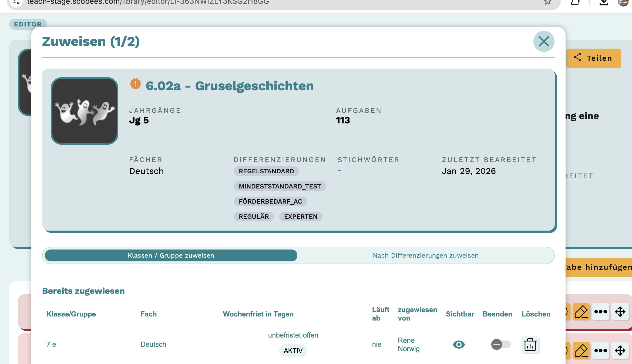The width and height of the screenshot is (632, 364).
Task: Click the lower move arrows icon
Action: click(620, 350)
